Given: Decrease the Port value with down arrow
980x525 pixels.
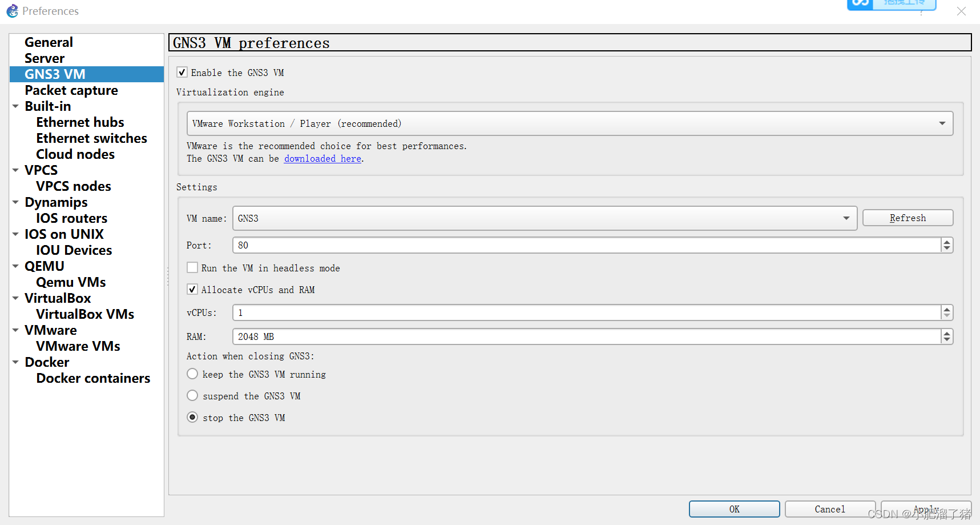Looking at the screenshot, I should pos(947,249).
